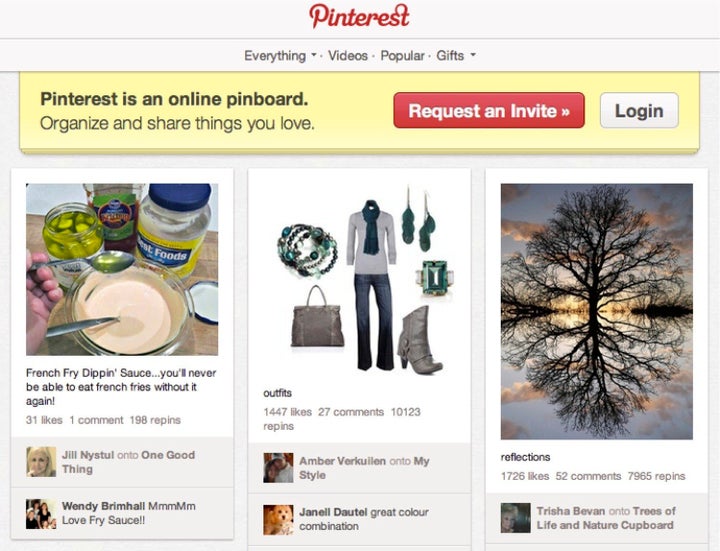
Task: Expand the Gifts dropdown arrow
Action: coord(473,55)
